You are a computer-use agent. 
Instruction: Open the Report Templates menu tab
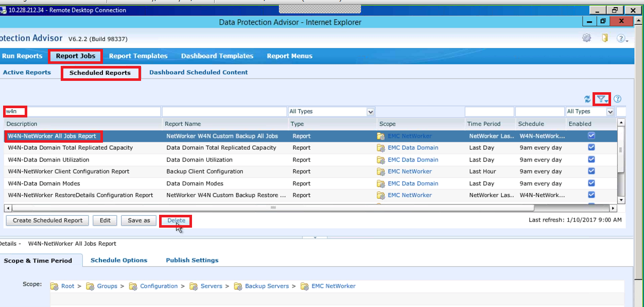(x=138, y=56)
